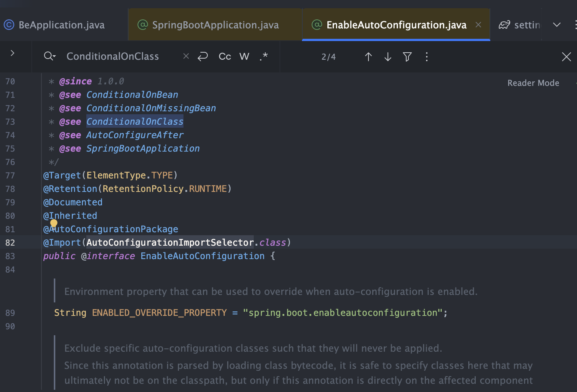Close the find bar
Image resolution: width=577 pixels, height=392 pixels.
[567, 57]
